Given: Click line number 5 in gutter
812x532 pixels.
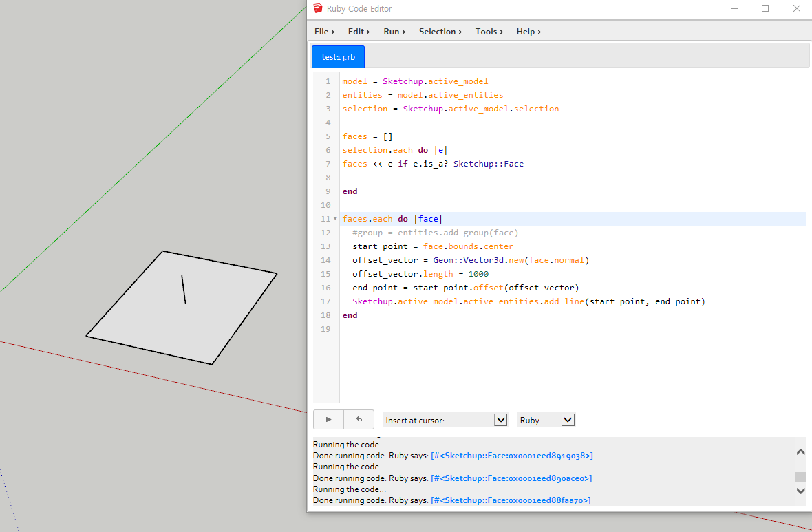Looking at the screenshot, I should (x=328, y=136).
